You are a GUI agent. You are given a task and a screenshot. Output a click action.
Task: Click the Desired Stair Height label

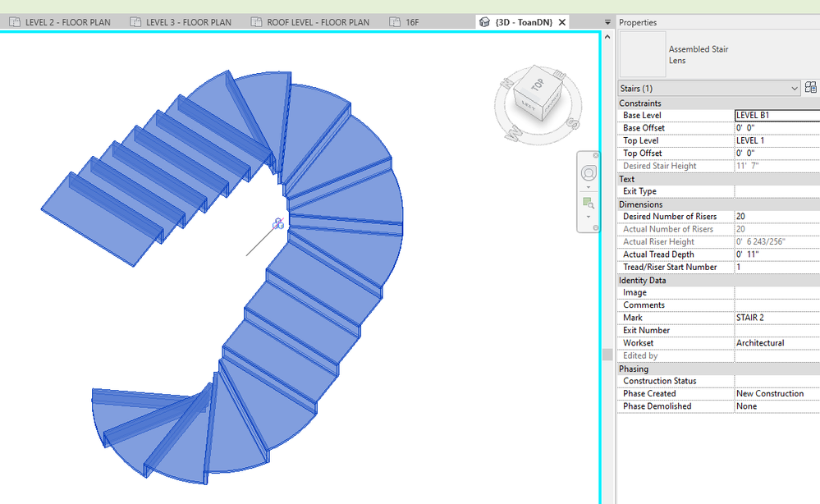click(659, 166)
